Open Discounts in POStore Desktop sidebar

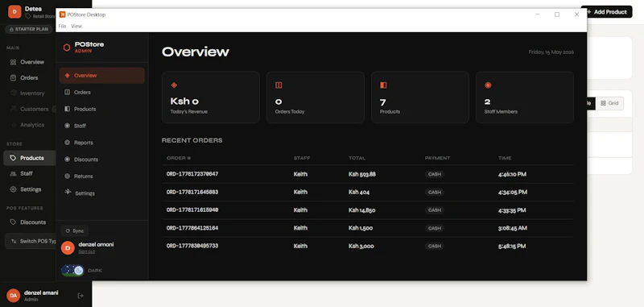102,160
